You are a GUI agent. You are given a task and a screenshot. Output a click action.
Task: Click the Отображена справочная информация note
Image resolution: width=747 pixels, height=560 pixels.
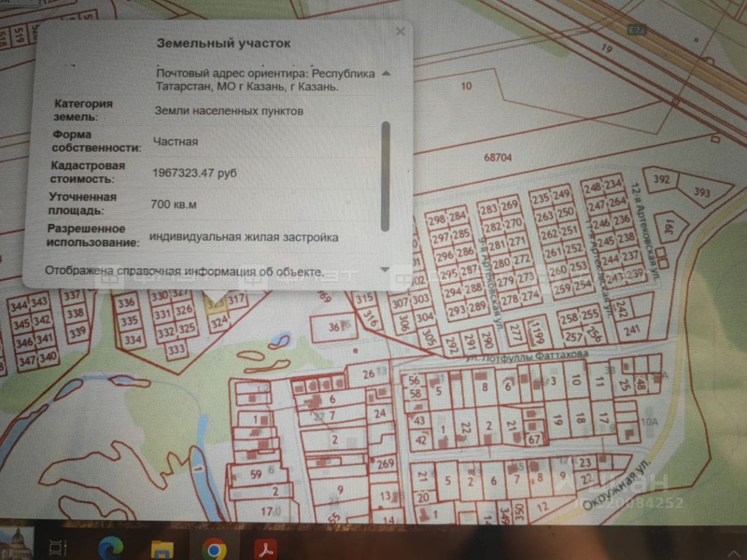[x=184, y=271]
